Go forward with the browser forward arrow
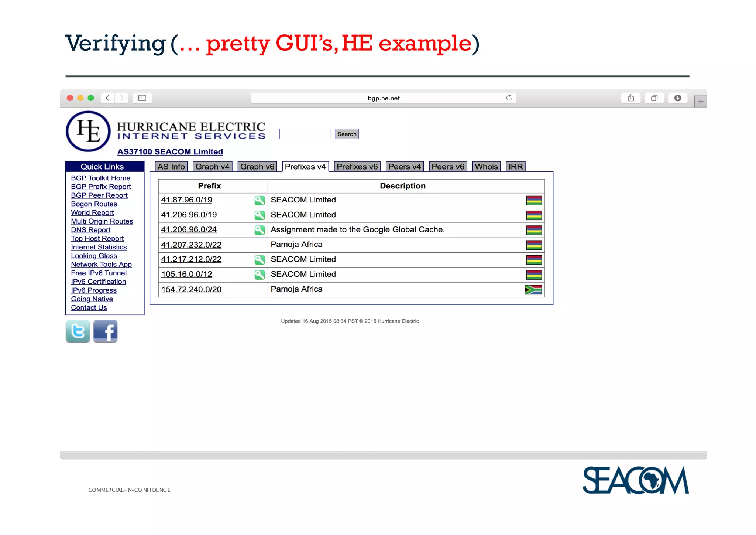 pos(121,98)
